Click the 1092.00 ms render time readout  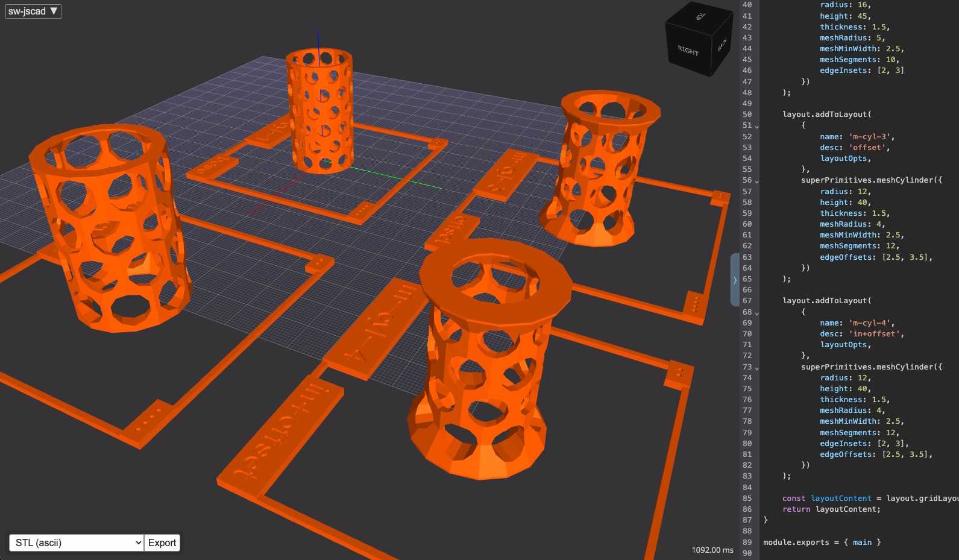712,550
